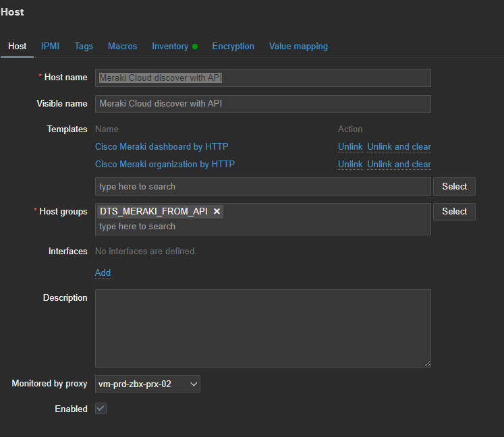Go to the Macros tab

coord(122,47)
